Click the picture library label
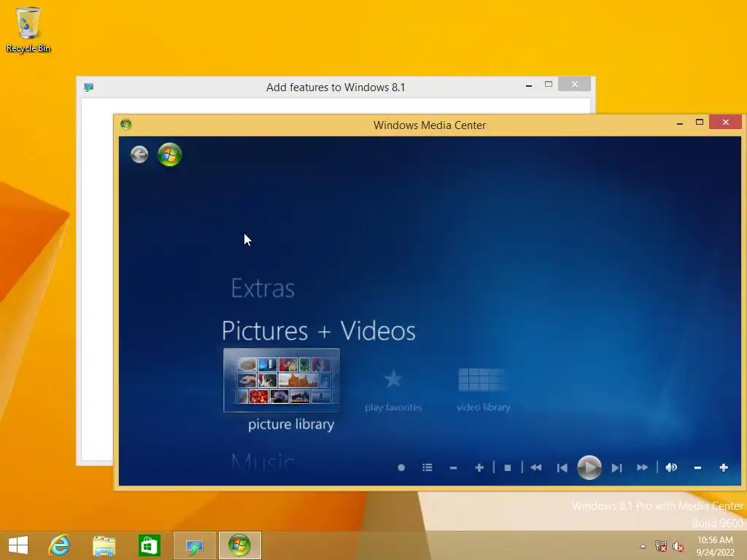Screen dimensions: 747x560 (291, 424)
